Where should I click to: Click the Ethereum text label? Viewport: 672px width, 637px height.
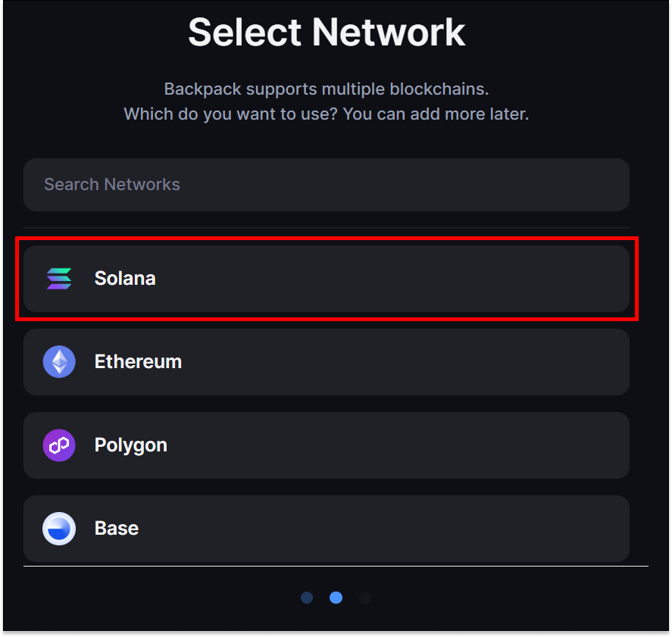138,361
